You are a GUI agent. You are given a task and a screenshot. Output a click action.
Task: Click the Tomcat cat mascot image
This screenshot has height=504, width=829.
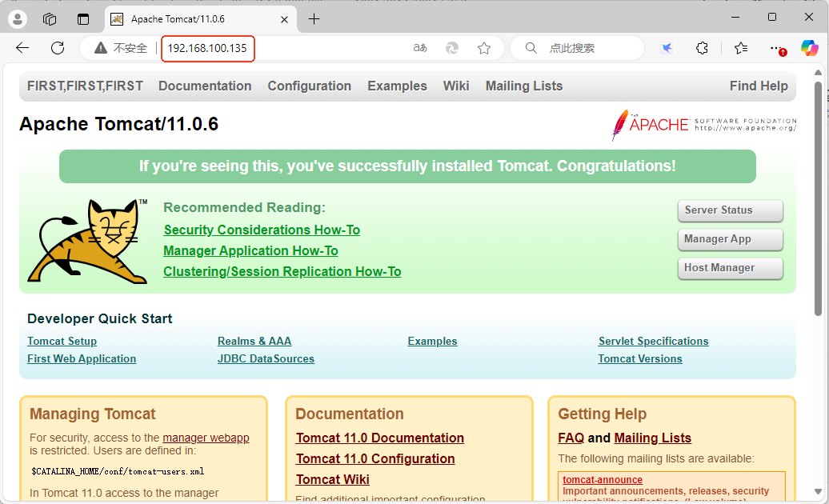click(x=87, y=241)
